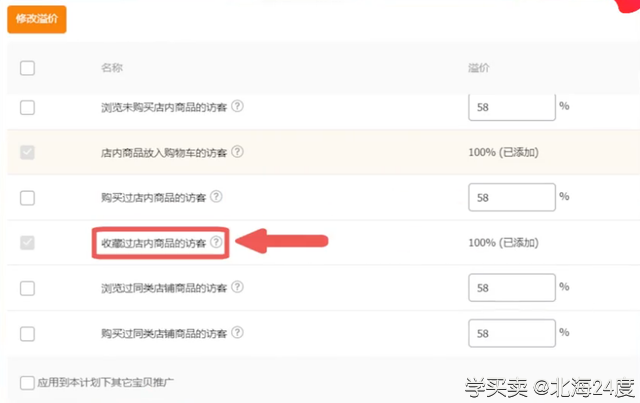The image size is (640, 403).
Task: Open help icon next to 店内商品放入购物车的访客
Action: (237, 152)
